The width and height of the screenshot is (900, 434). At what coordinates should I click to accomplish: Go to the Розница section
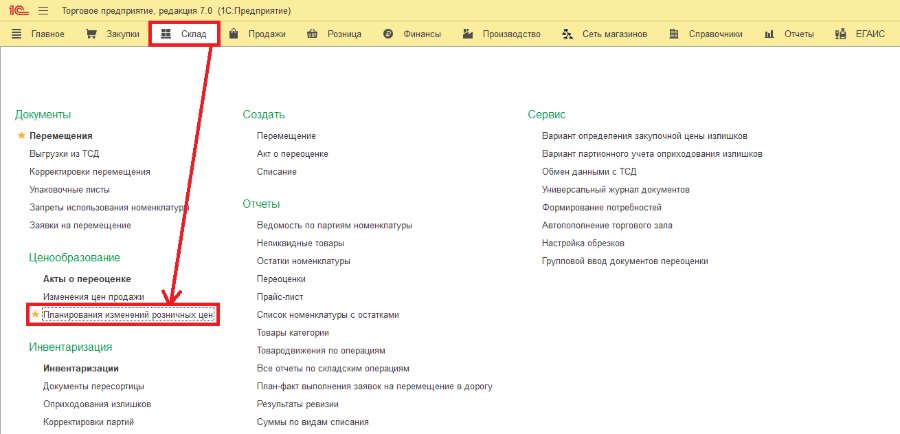pyautogui.click(x=344, y=34)
